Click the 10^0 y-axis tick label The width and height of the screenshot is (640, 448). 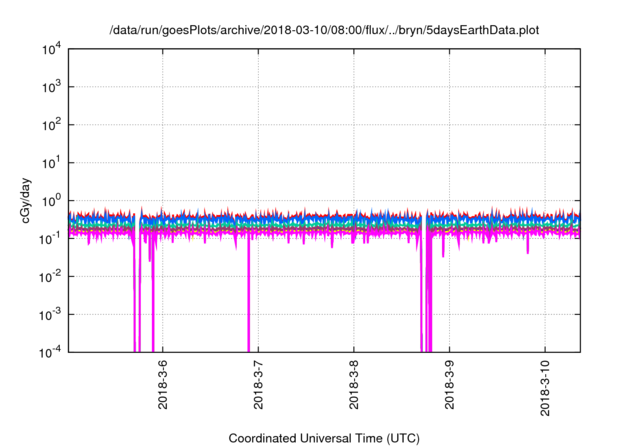pyautogui.click(x=51, y=201)
